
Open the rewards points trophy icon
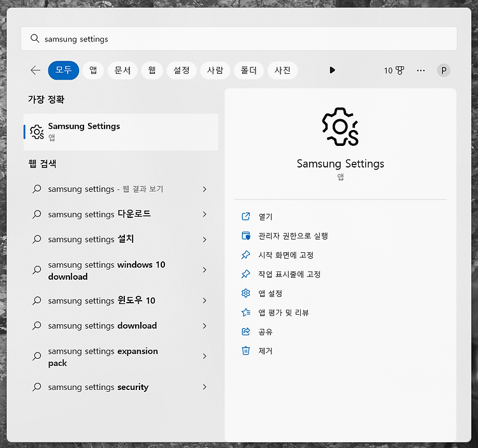[x=400, y=70]
